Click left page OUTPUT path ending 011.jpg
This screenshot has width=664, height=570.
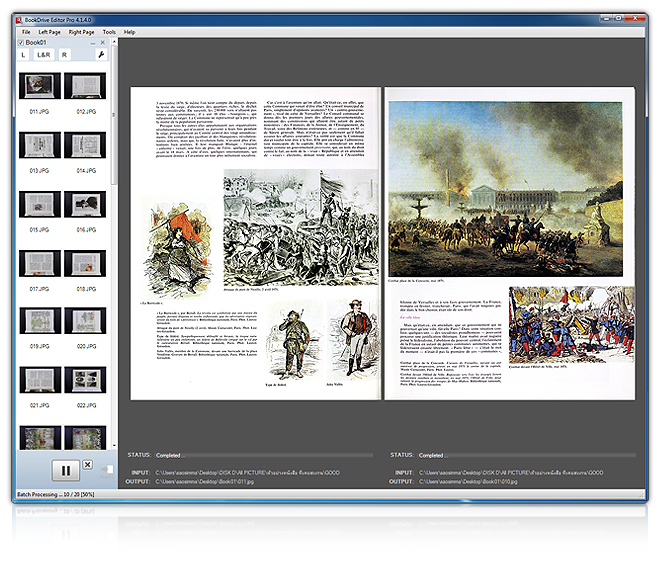[205, 481]
